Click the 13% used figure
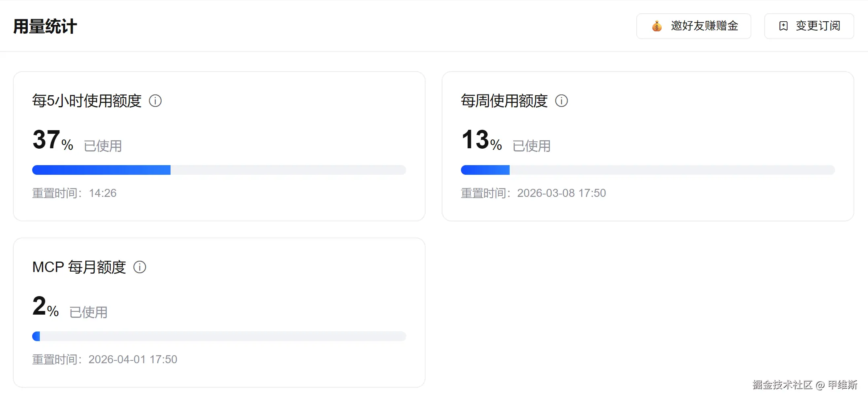The width and height of the screenshot is (868, 401). (x=481, y=140)
